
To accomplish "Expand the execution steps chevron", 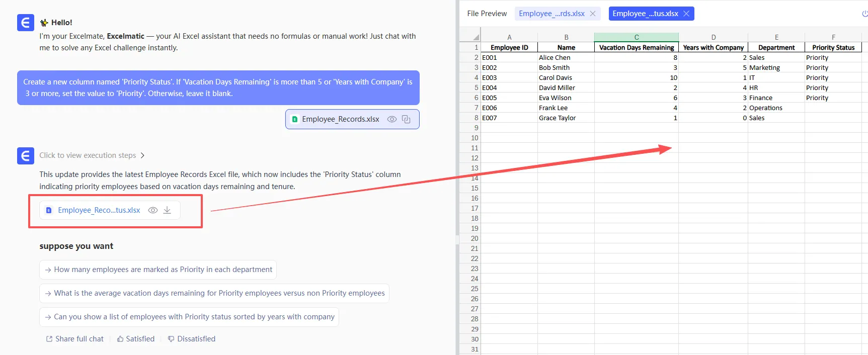I will (142, 155).
